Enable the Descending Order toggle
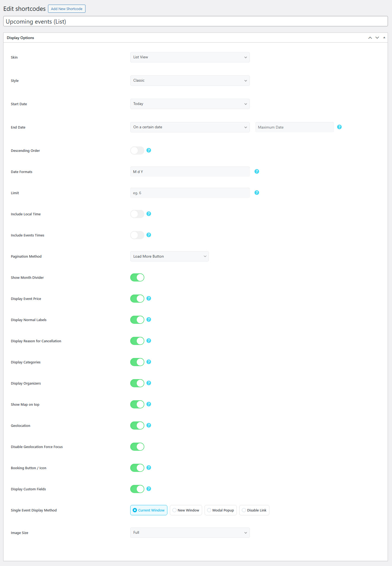 137,151
